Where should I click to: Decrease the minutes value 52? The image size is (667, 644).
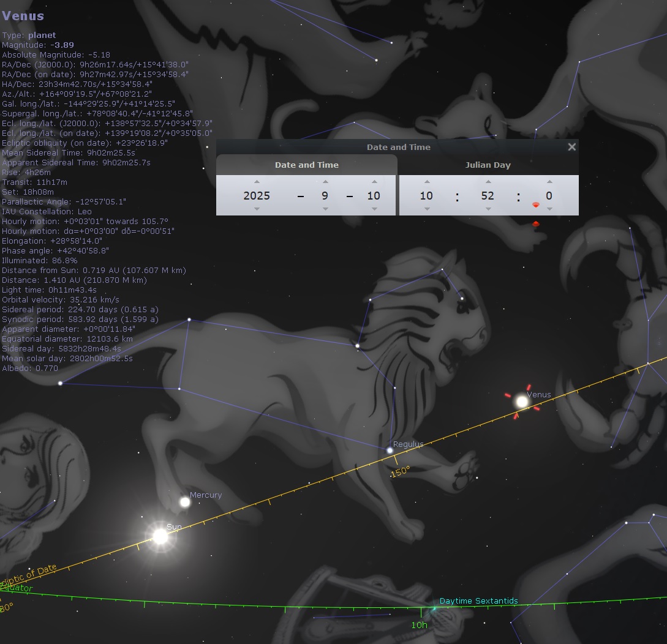point(488,209)
